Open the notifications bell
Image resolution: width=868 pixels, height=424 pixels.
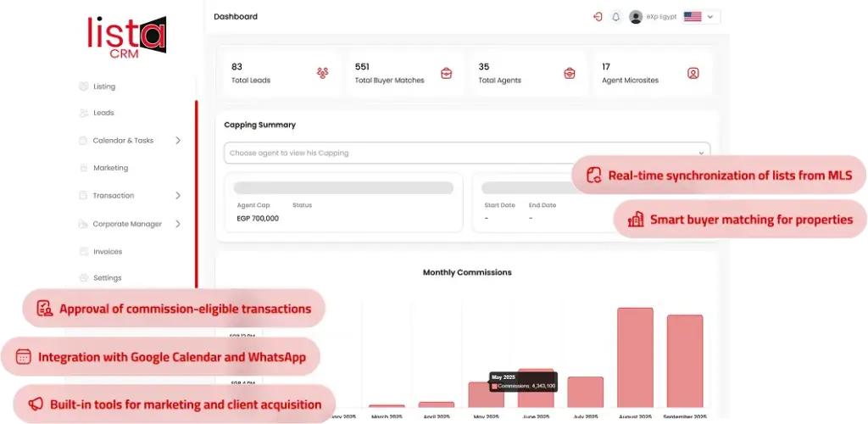[x=616, y=17]
